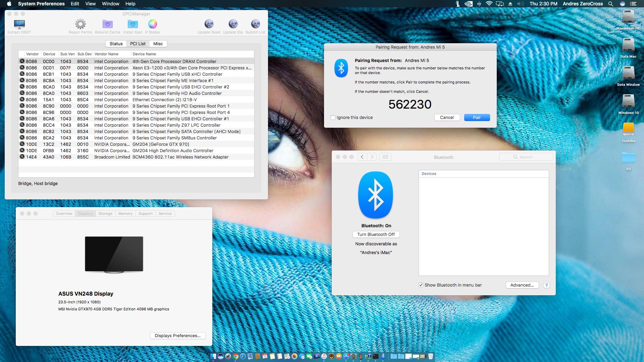The height and width of the screenshot is (362, 644).
Task: Open the P States color wheel icon
Action: [153, 24]
